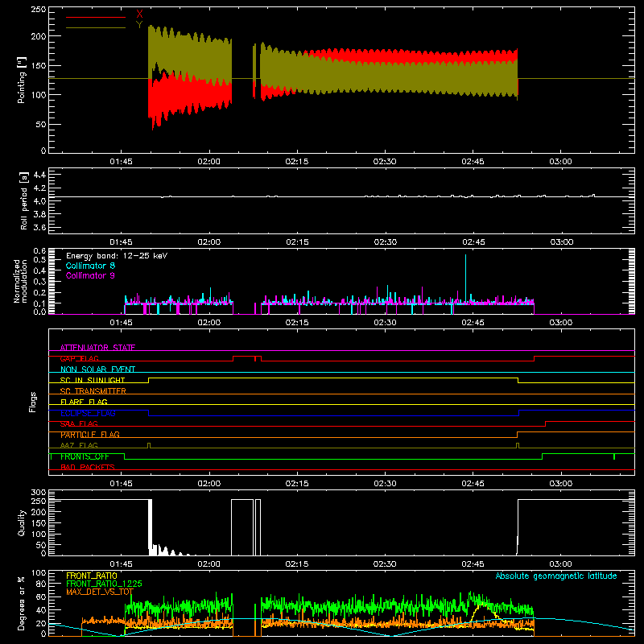Select the Roll period axis title
644x644 pixels.
[x=24, y=200]
